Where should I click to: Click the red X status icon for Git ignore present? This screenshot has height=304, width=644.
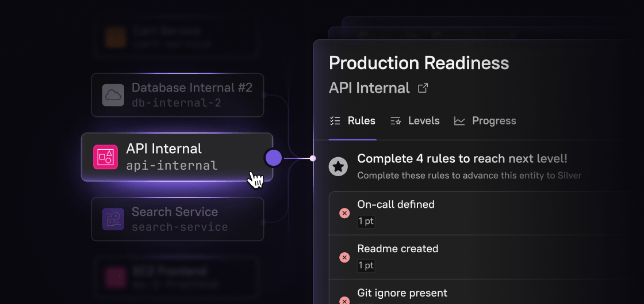pos(344,300)
